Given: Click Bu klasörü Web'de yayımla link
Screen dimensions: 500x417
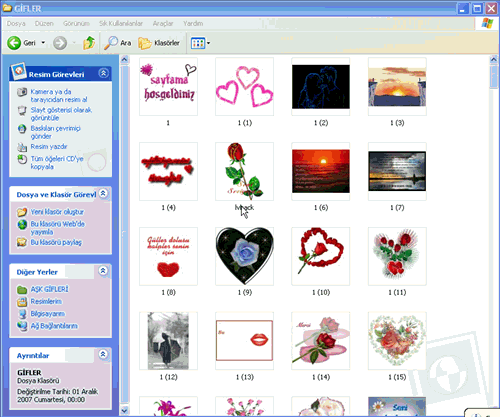Looking at the screenshot, I should coord(58,228).
